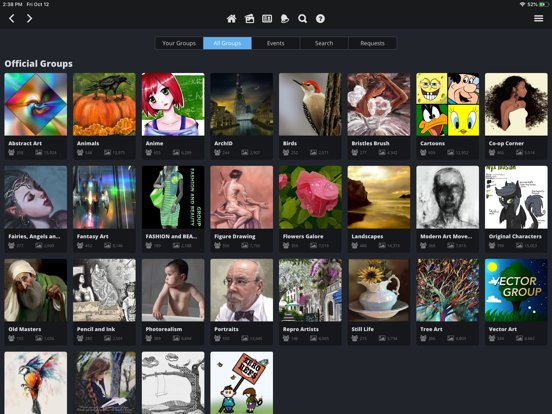This screenshot has width=552, height=414.
Task: Open the Zero Refs sign thumbnail
Action: tap(242, 383)
